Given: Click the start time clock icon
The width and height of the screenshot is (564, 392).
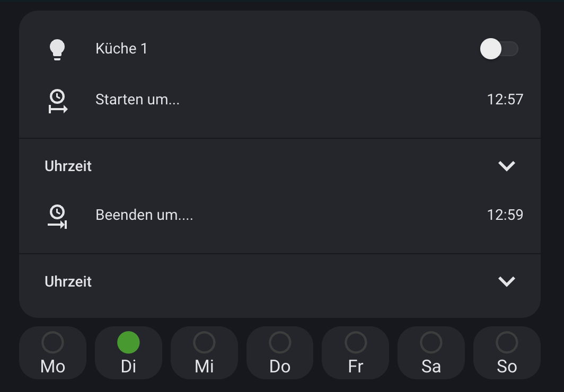Looking at the screenshot, I should tap(57, 101).
